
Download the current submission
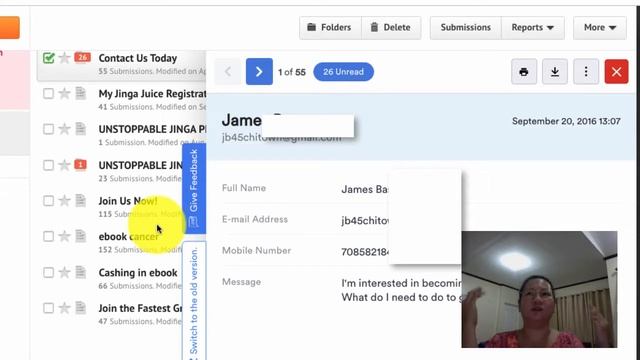555,72
